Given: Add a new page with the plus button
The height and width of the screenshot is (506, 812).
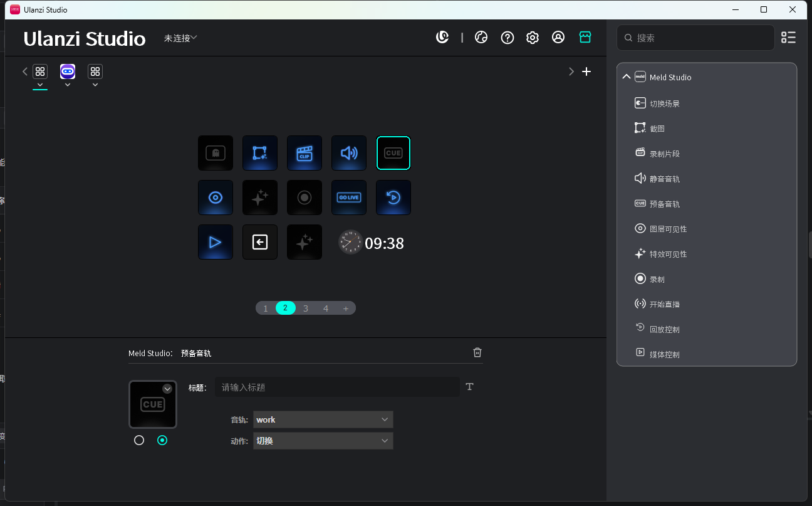Looking at the screenshot, I should click(x=346, y=308).
